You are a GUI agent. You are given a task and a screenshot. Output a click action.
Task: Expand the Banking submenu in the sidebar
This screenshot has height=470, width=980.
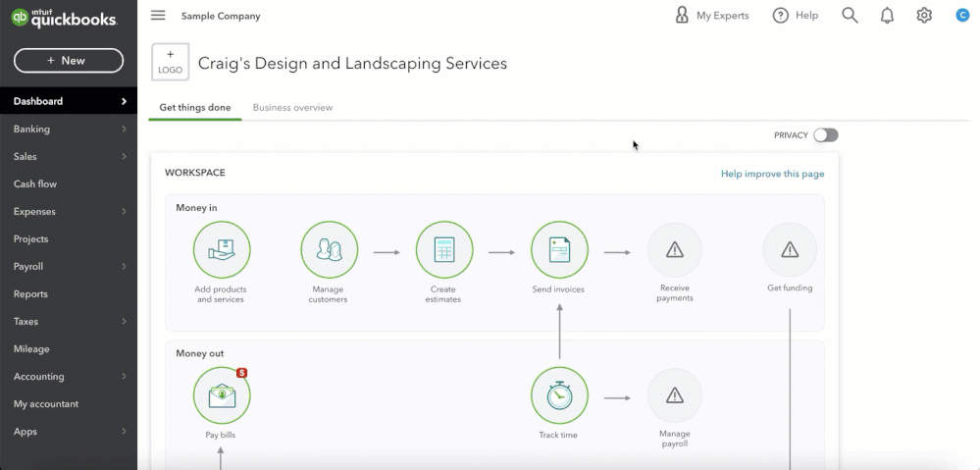point(69,129)
